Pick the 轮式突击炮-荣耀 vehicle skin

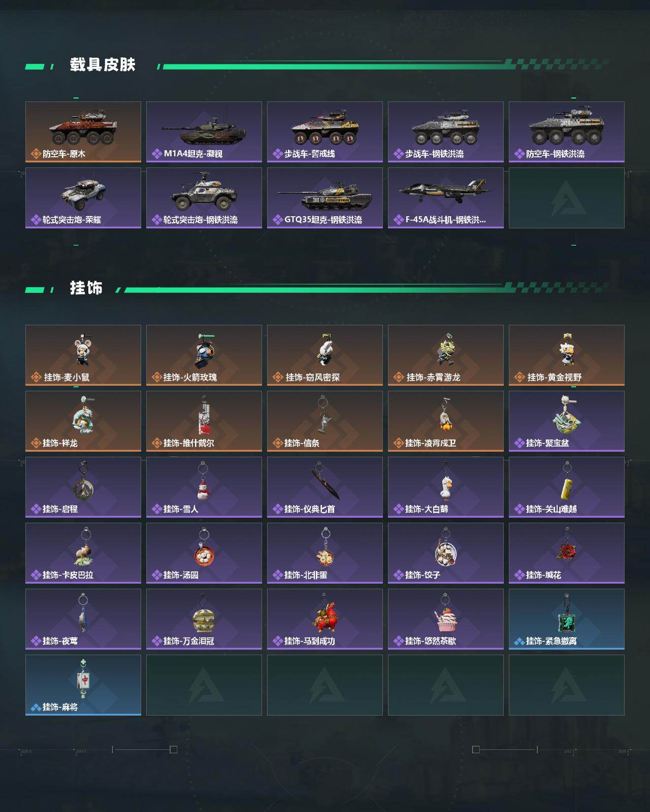[x=83, y=198]
